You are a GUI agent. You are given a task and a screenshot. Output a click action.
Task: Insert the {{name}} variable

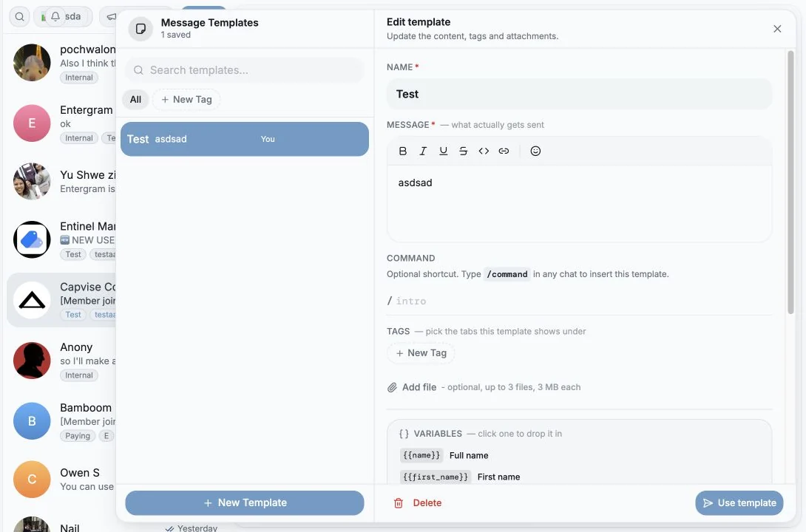421,455
